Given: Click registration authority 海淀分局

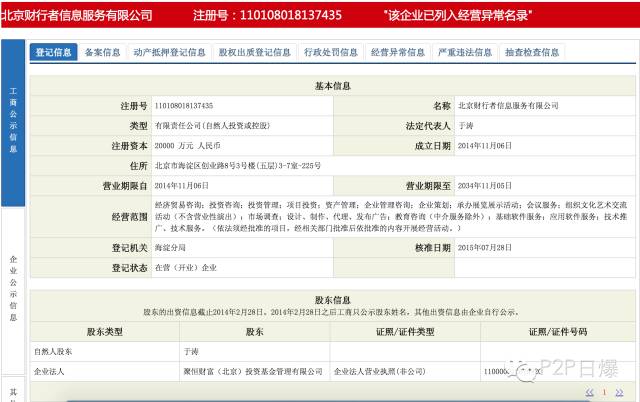Looking at the screenshot, I should pos(170,248).
